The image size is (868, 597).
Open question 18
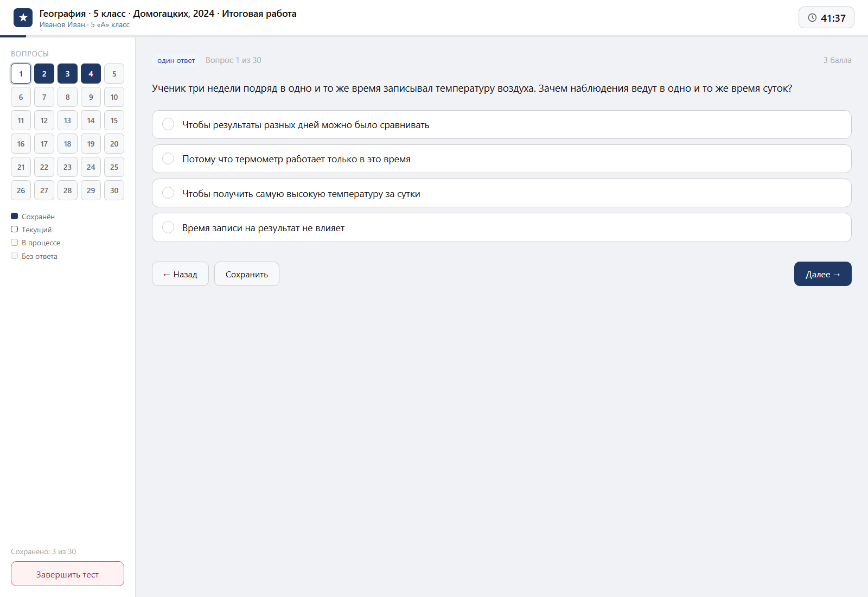click(x=67, y=144)
